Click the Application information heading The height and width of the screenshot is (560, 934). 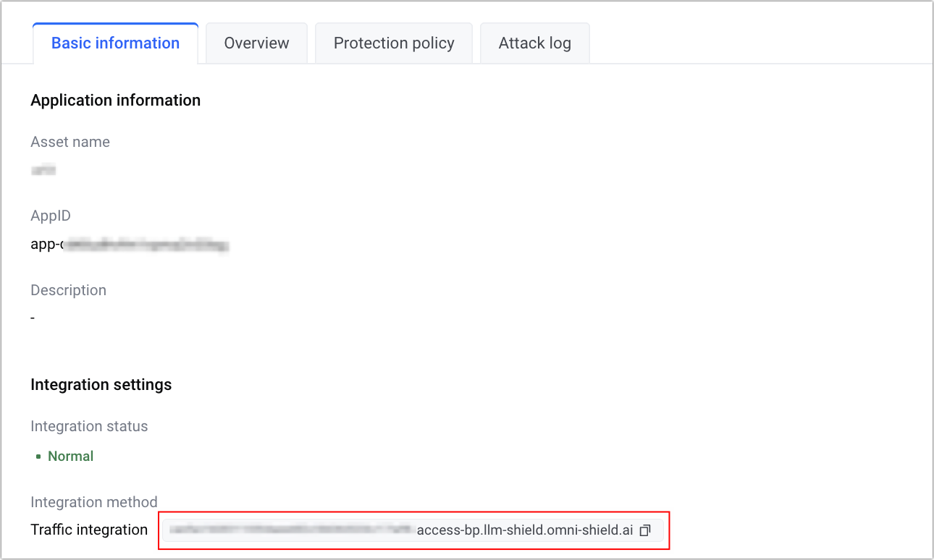click(x=115, y=101)
